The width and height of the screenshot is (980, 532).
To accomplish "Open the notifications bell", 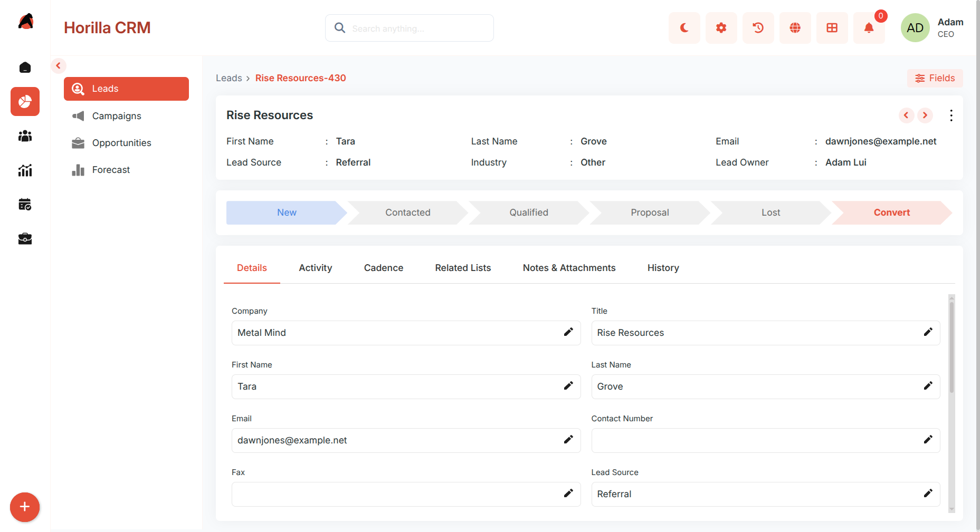I will (869, 28).
